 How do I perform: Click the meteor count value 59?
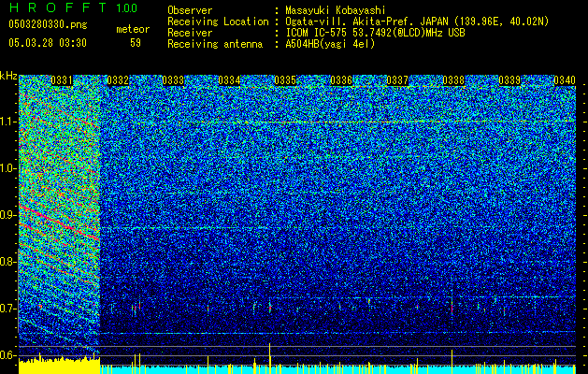pyautogui.click(x=136, y=43)
